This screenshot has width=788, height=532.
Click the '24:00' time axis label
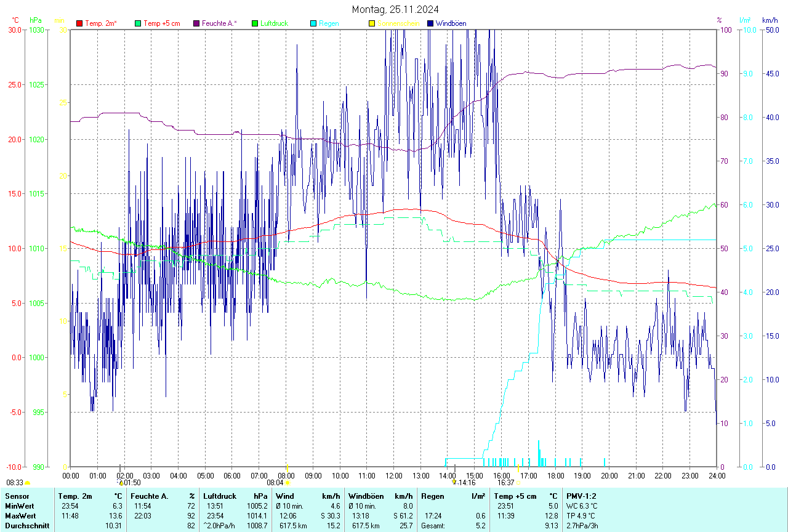[717, 475]
